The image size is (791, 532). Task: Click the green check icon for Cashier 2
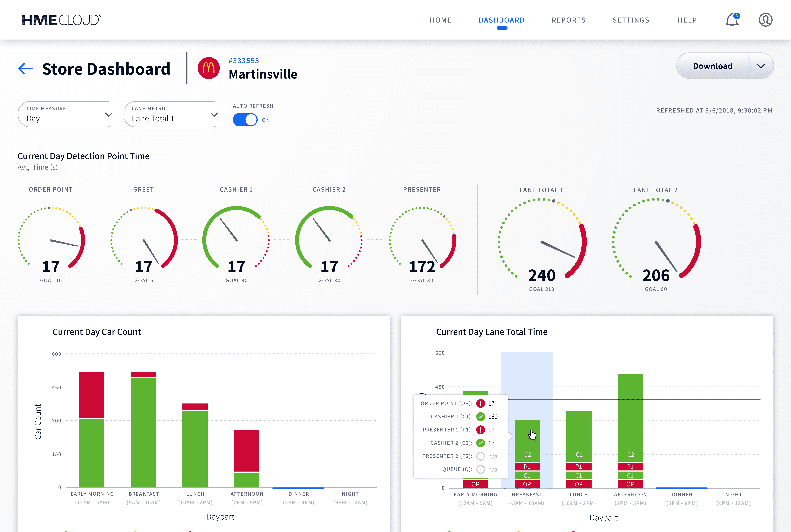[480, 443]
